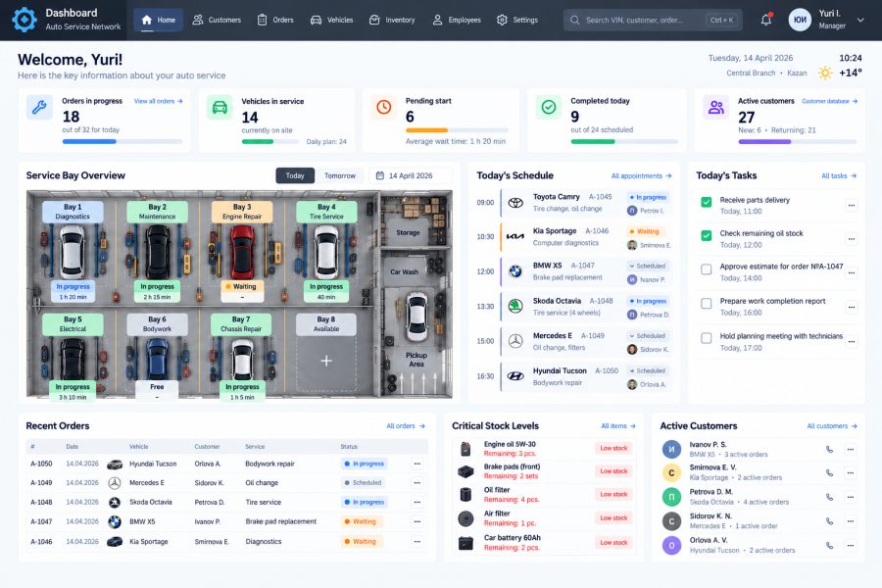Click Toyota logo in Today's Schedule
Viewport: 882px width, 588px height.
515,203
